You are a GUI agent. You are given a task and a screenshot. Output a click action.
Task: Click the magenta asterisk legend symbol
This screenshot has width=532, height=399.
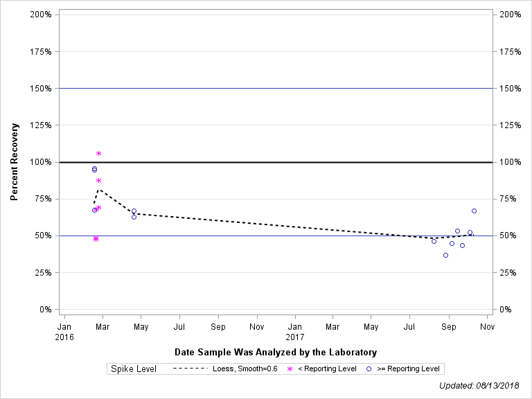[290, 369]
